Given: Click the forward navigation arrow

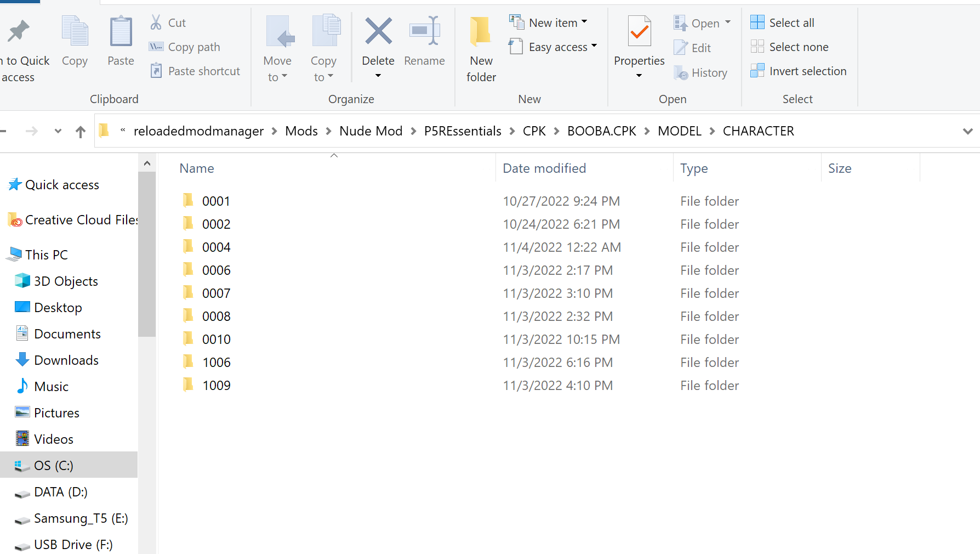Looking at the screenshot, I should pos(32,131).
